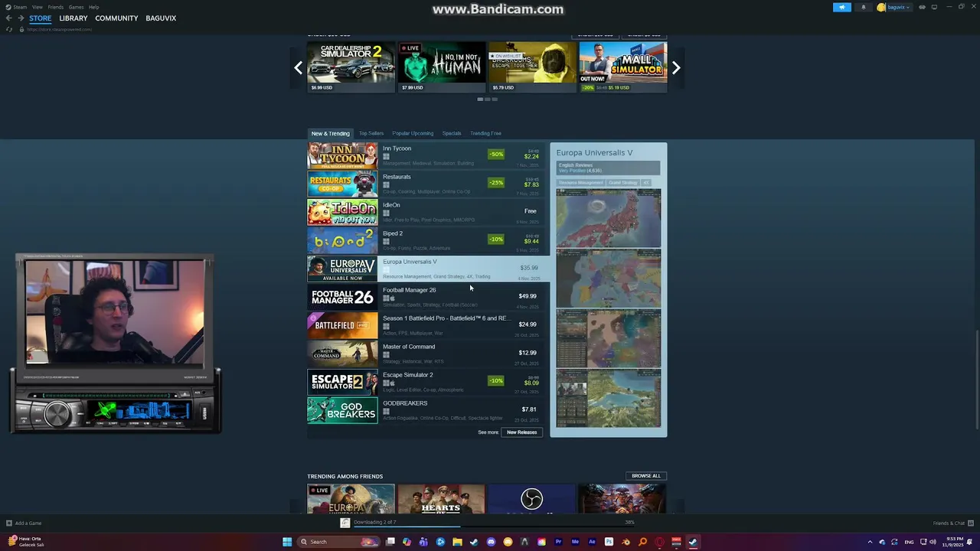Go back with the Steam back arrow
Viewport: 980px width, 551px height.
point(9,18)
